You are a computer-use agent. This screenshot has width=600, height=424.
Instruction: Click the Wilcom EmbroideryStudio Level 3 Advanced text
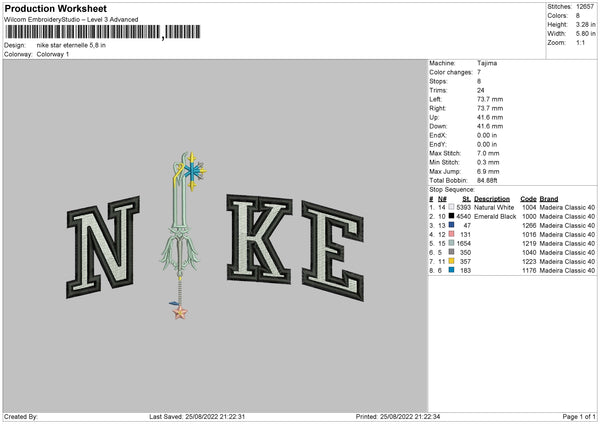[71, 20]
